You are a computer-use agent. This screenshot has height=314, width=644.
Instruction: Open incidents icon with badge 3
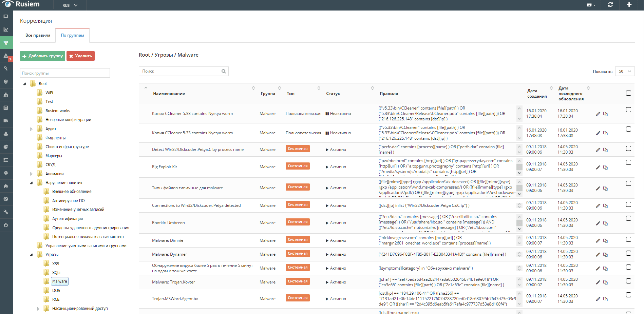coord(6,56)
